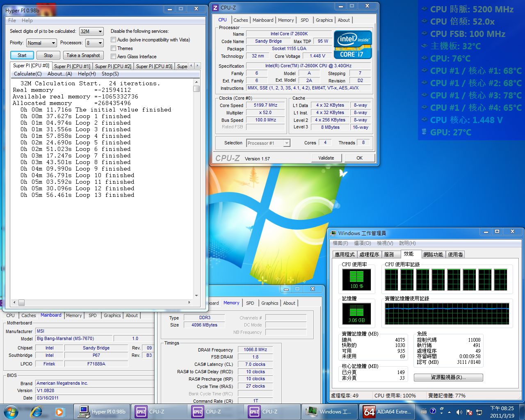The height and width of the screenshot is (420, 525).
Task: Open the Windows Start orb
Action: (x=11, y=411)
